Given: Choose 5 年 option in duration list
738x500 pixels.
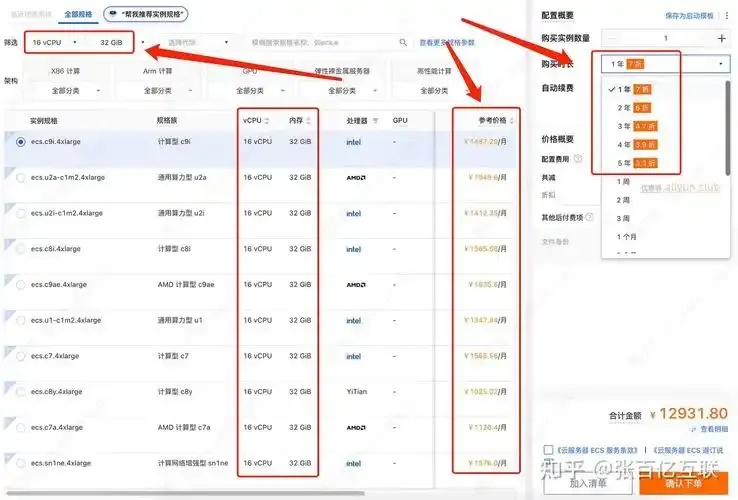Looking at the screenshot, I should [665, 163].
